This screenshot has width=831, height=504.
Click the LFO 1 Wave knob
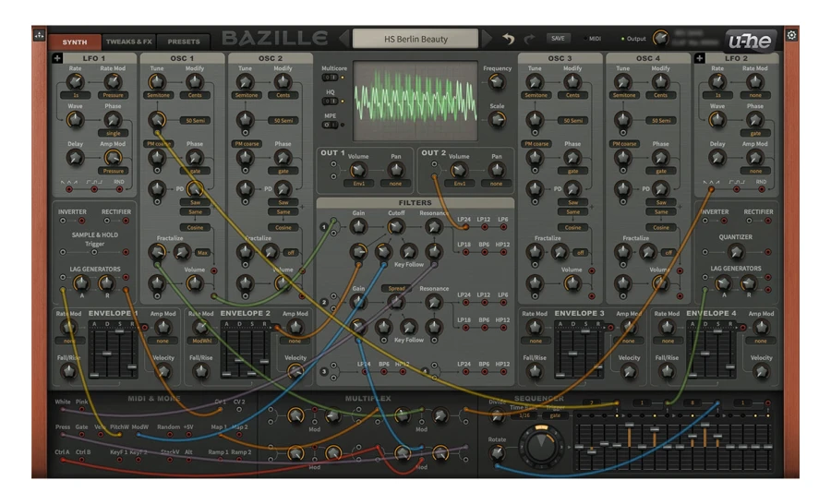click(76, 120)
